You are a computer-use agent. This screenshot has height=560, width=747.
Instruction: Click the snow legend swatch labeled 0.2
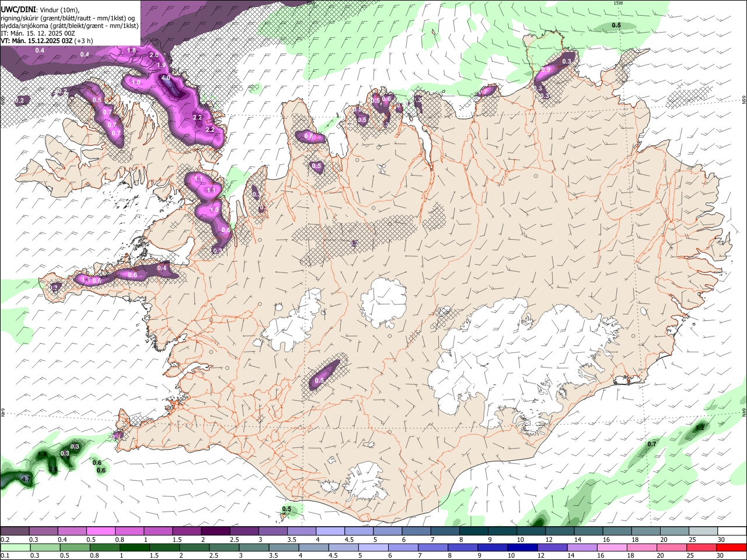[15, 531]
